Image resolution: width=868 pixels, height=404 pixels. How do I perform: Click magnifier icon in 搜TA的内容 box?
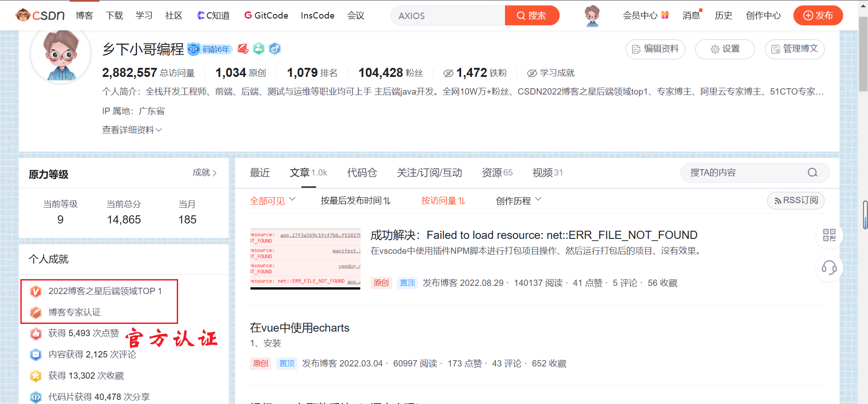pos(812,173)
